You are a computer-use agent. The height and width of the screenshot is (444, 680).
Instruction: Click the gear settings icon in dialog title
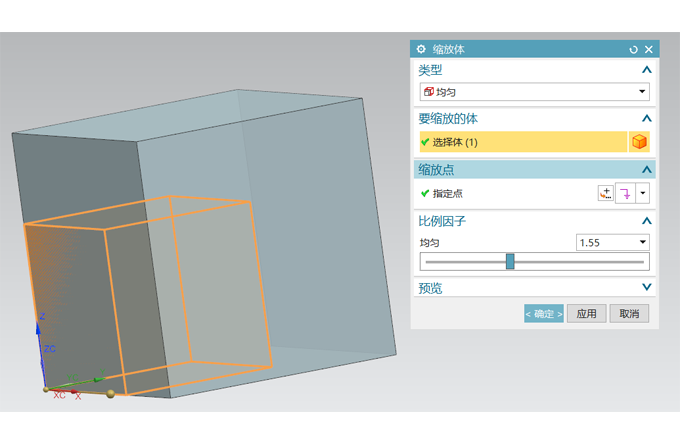[x=421, y=49]
